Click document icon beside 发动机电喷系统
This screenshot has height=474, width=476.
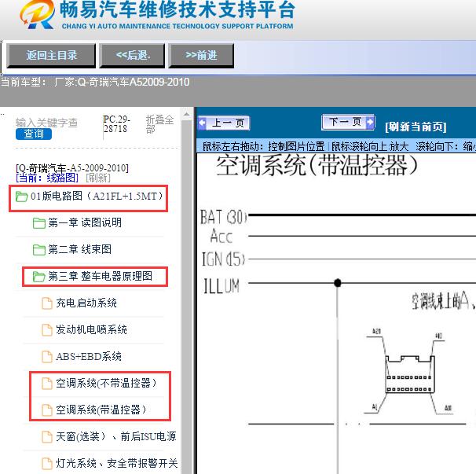[47, 330]
